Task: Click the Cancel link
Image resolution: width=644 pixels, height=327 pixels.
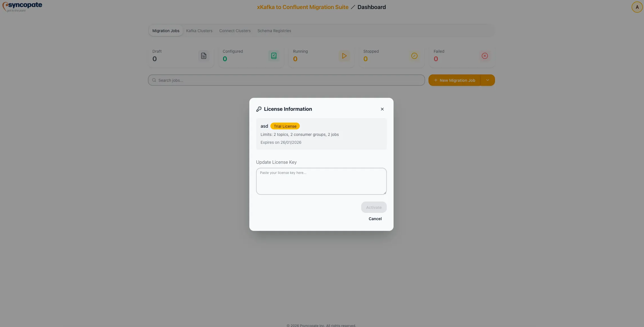Action: coord(375,218)
